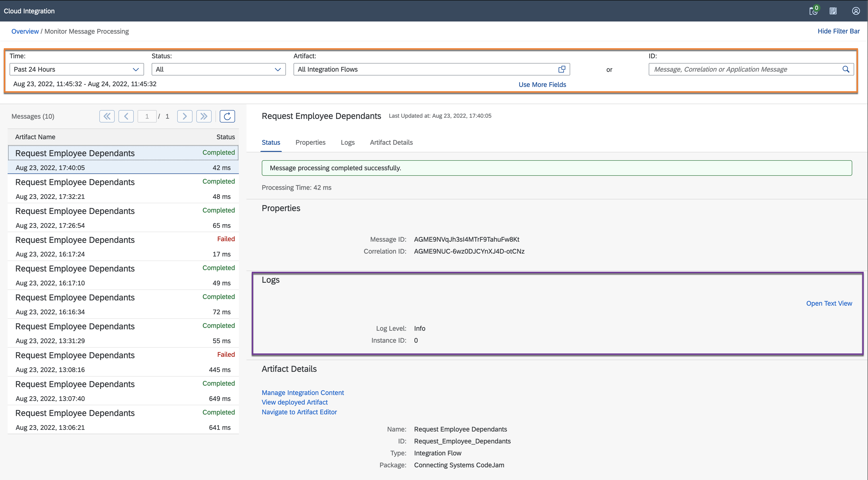Click the refresh messages icon
The height and width of the screenshot is (480, 868).
[228, 116]
